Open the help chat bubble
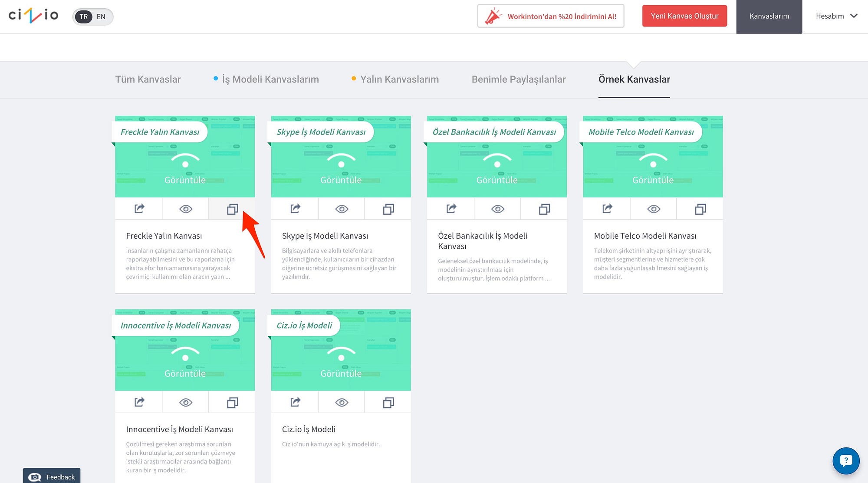The width and height of the screenshot is (868, 483). (846, 460)
